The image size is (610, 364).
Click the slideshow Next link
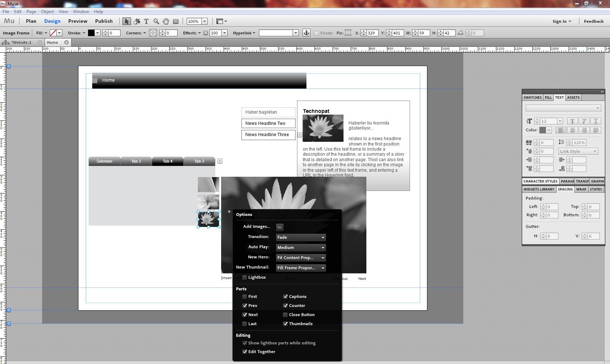point(362,279)
